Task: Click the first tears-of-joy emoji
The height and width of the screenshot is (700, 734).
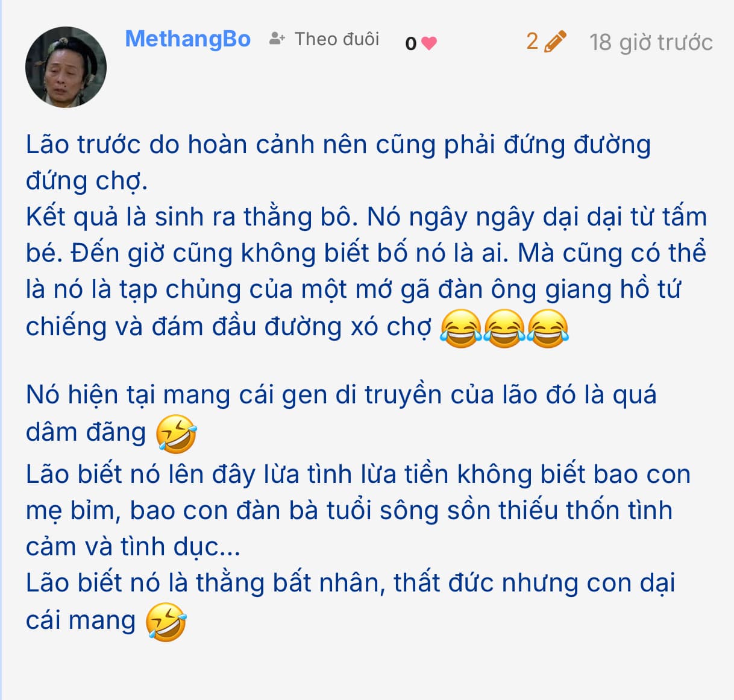Action: 461,328
